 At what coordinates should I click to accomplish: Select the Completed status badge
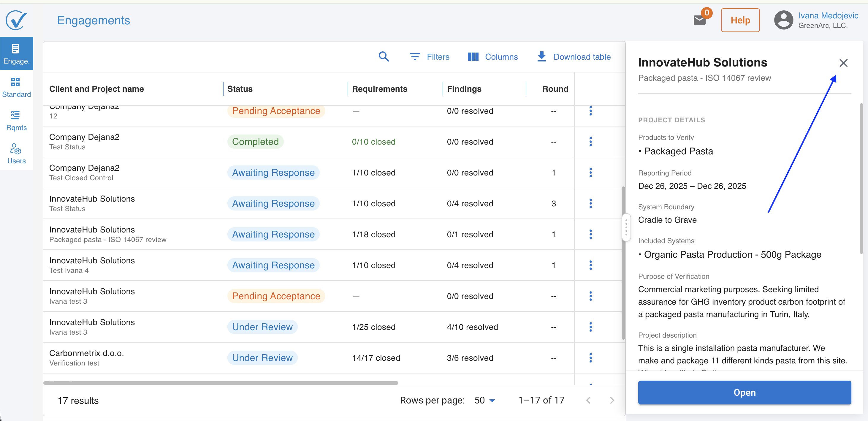(x=255, y=142)
